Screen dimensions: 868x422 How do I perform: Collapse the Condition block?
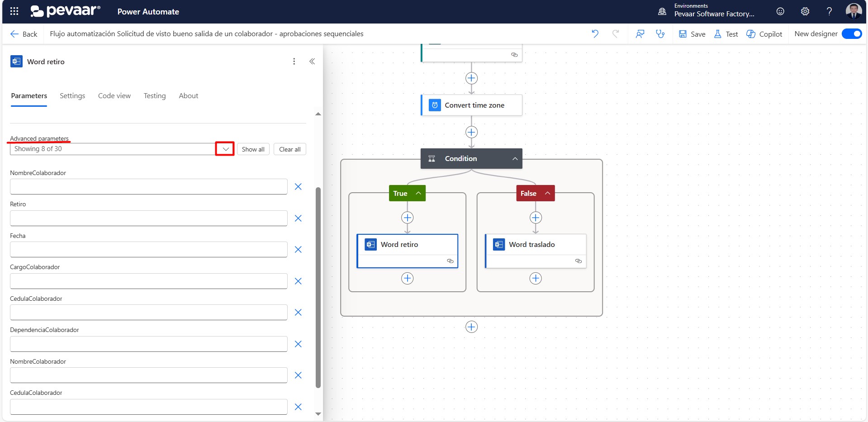click(x=515, y=159)
